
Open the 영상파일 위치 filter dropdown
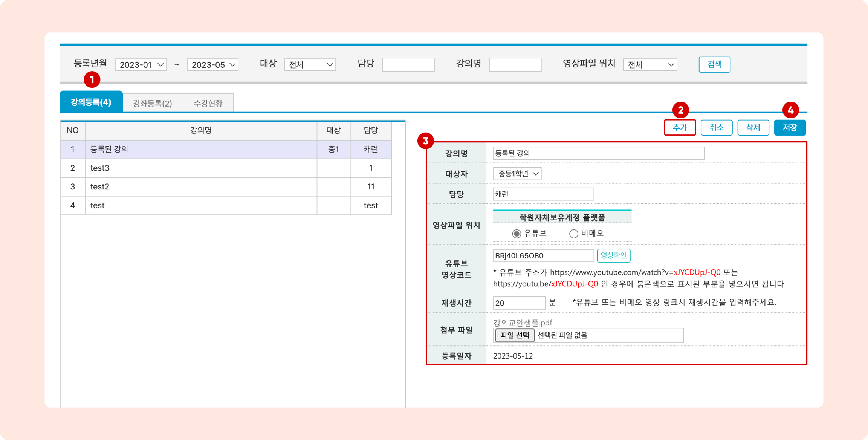[650, 65]
